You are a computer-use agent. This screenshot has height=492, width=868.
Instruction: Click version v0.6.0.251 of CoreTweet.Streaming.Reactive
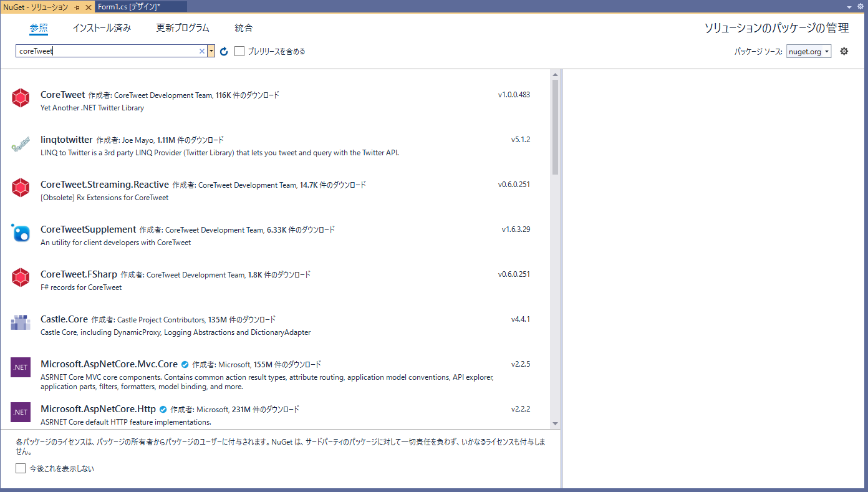coord(514,185)
